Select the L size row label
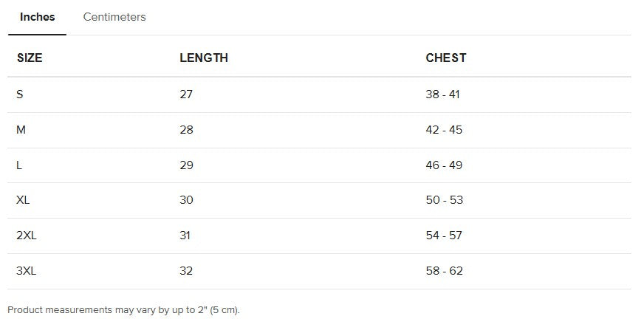Image resolution: width=644 pixels, height=333 pixels. coord(19,165)
